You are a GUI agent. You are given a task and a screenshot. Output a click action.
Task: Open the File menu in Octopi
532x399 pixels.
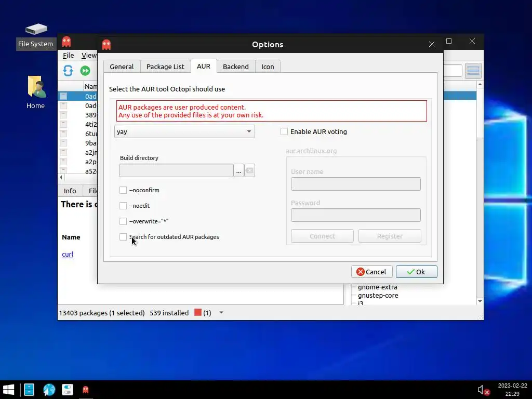pos(68,55)
